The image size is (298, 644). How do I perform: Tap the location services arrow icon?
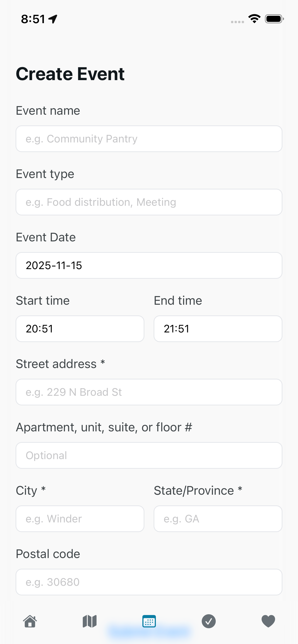(x=53, y=19)
